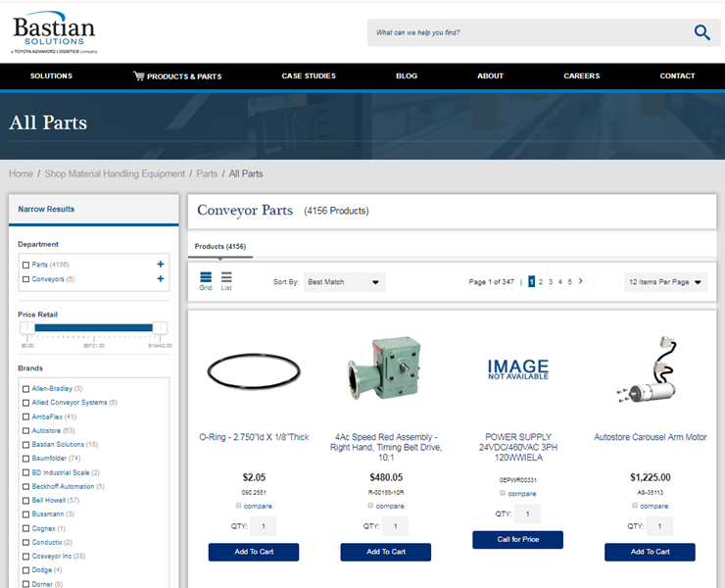This screenshot has width=725, height=588.
Task: Switch to List view icon
Action: click(x=226, y=280)
